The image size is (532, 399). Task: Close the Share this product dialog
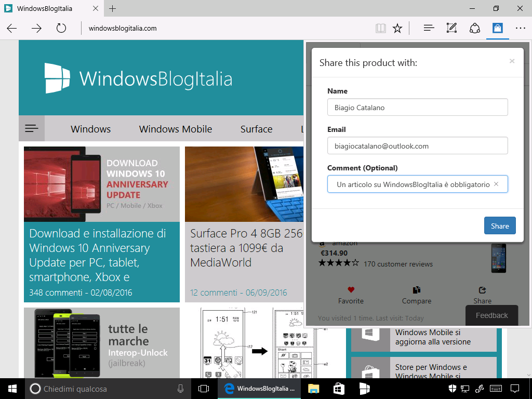tap(512, 61)
